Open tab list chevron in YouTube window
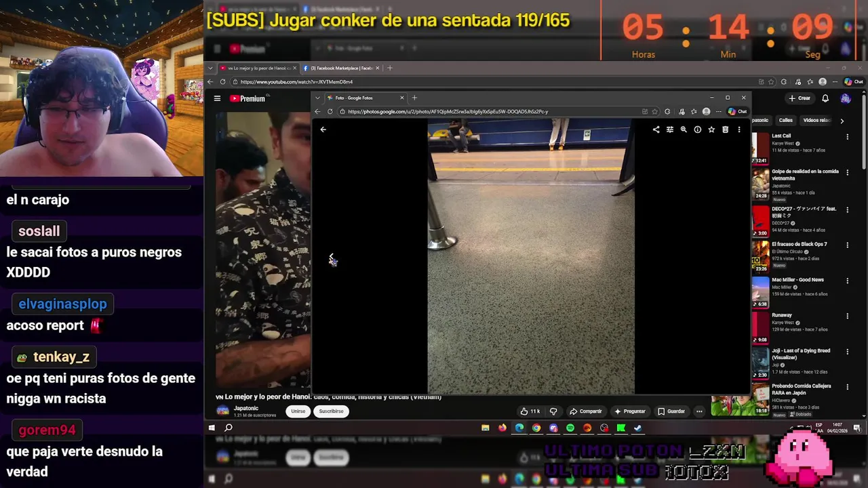Screen dimensions: 868x488 click(211, 68)
